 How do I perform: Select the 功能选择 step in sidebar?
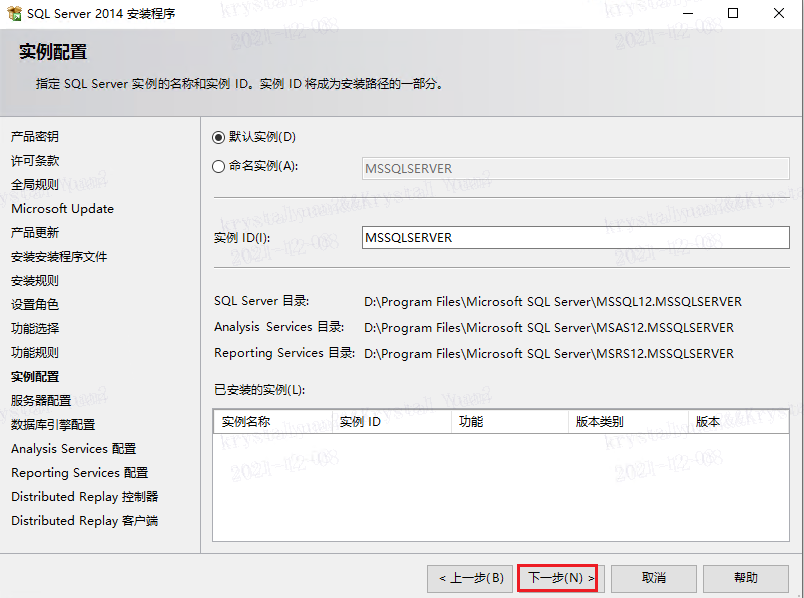pos(35,328)
